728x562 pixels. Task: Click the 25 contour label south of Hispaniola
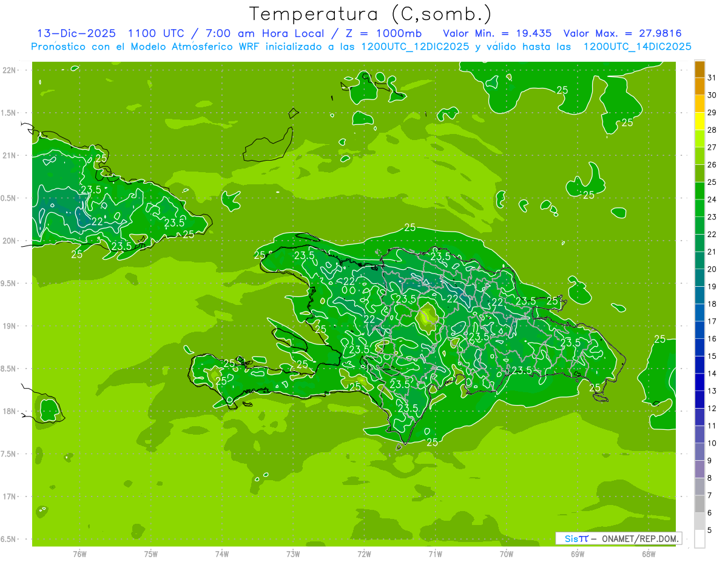point(432,443)
